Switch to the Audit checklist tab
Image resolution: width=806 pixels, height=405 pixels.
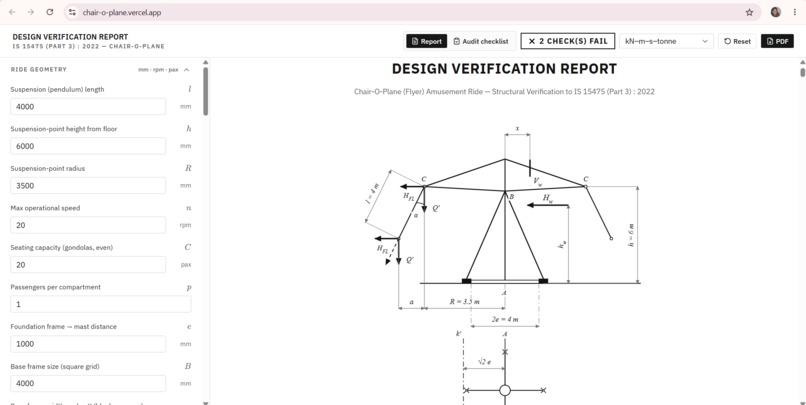[x=481, y=41]
